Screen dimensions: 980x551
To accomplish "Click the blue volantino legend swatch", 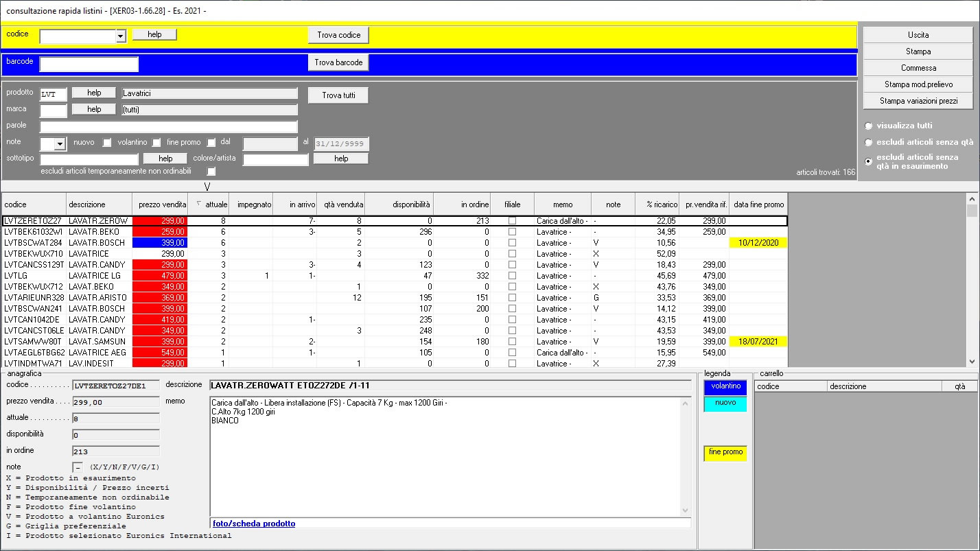I will pos(725,387).
